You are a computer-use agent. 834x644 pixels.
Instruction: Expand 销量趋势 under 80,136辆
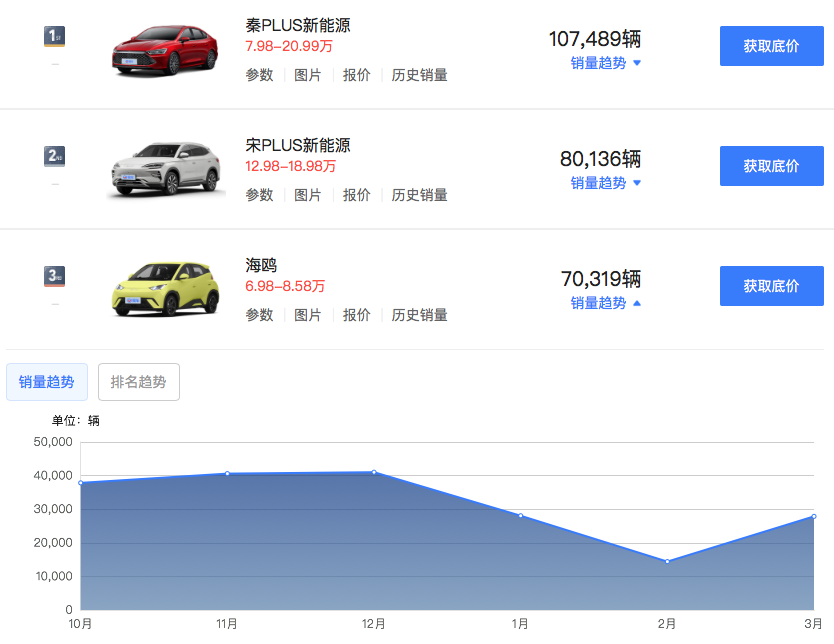(605, 183)
